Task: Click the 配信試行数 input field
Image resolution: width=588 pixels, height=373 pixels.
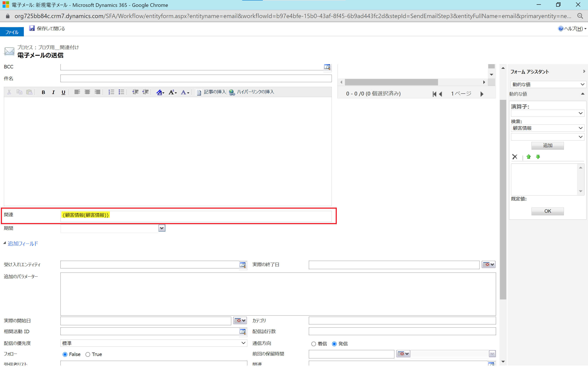Action: 402,331
